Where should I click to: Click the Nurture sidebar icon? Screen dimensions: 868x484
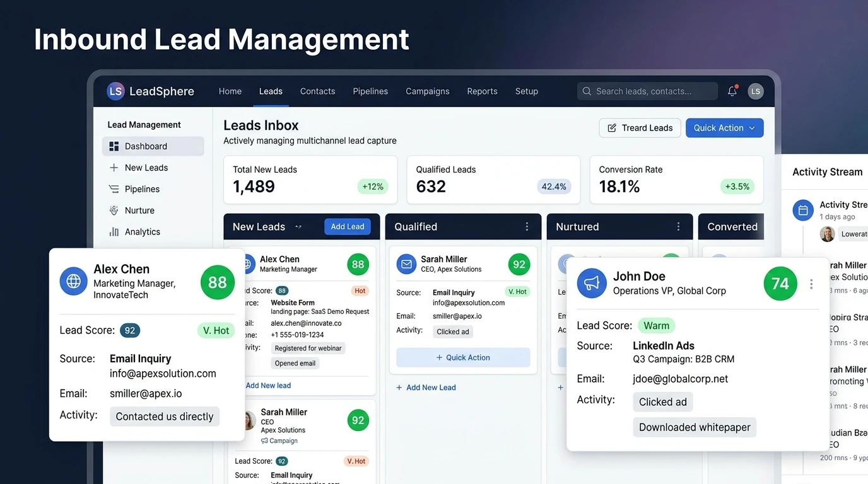tap(114, 210)
